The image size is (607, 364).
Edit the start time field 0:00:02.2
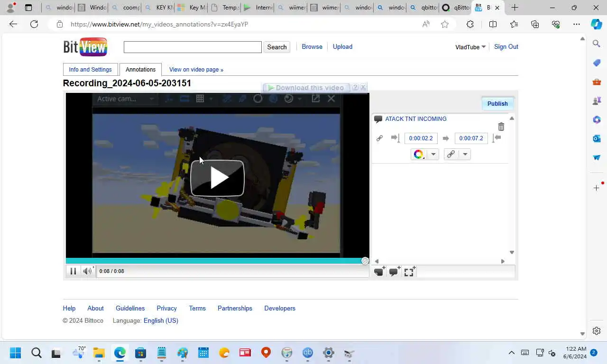tap(421, 138)
